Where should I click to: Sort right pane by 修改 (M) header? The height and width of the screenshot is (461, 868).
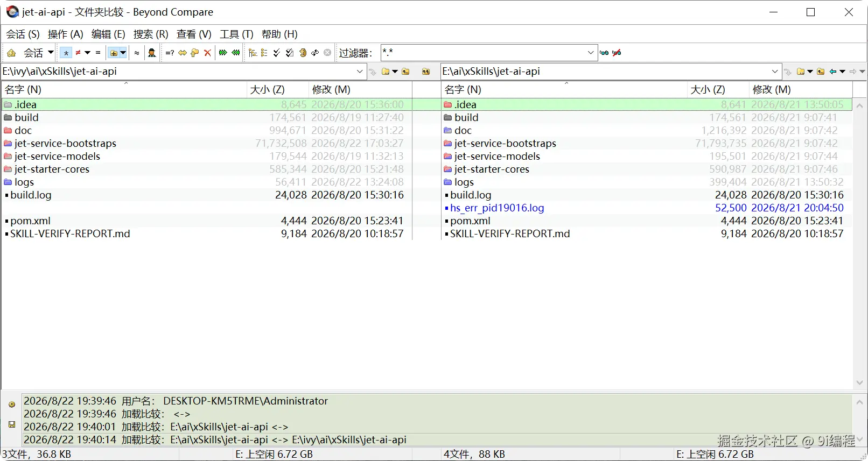pos(801,90)
